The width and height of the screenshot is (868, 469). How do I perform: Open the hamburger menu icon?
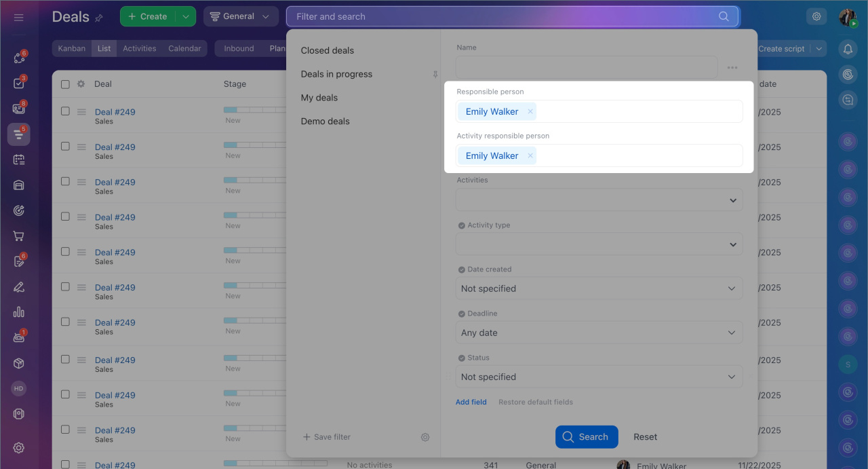click(x=18, y=17)
